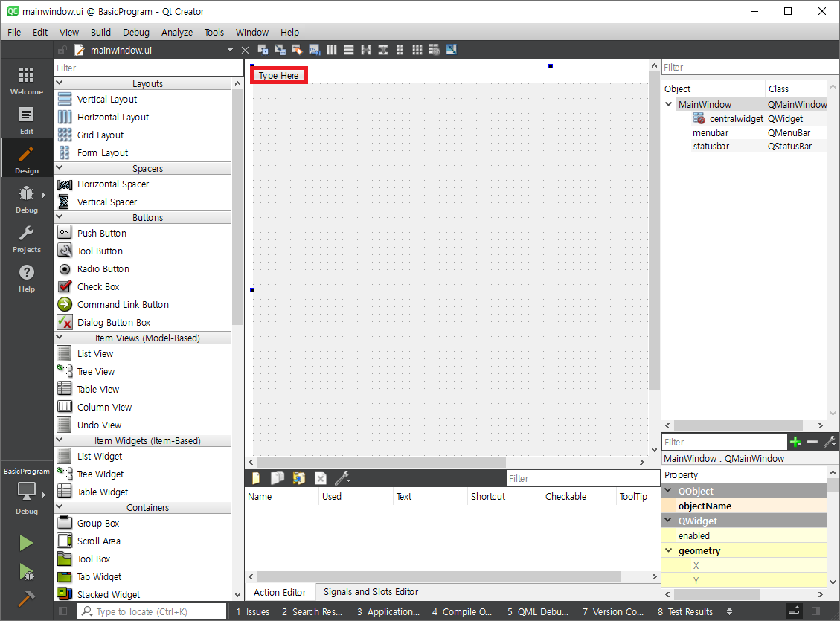Copy action in Action Editor toolbar

(x=277, y=478)
